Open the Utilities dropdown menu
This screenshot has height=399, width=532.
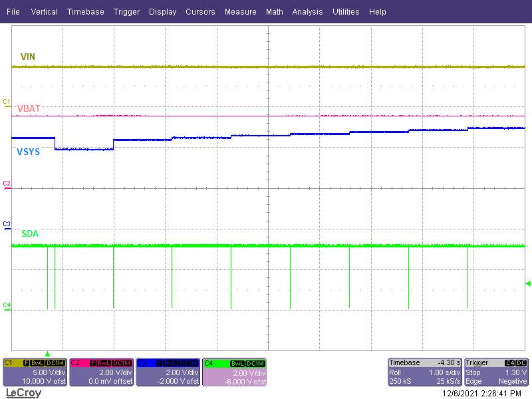[346, 11]
